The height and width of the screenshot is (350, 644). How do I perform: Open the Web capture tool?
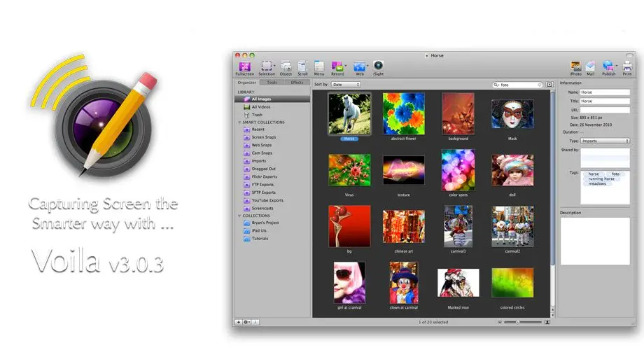[359, 68]
